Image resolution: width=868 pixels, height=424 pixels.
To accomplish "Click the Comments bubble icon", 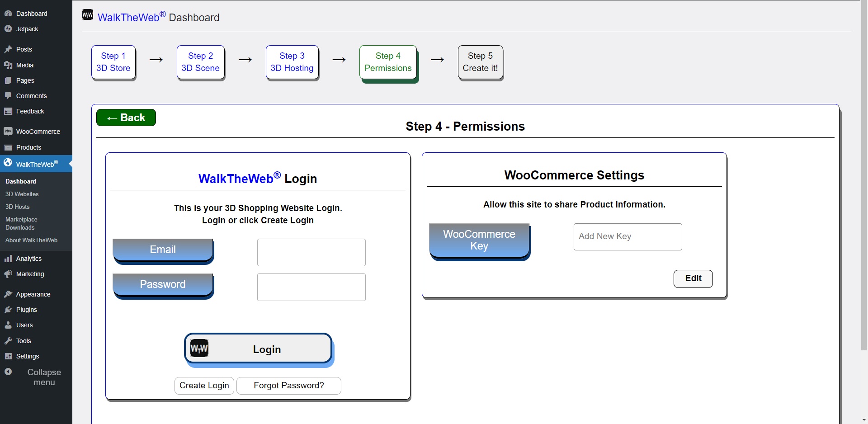I will pos(8,96).
